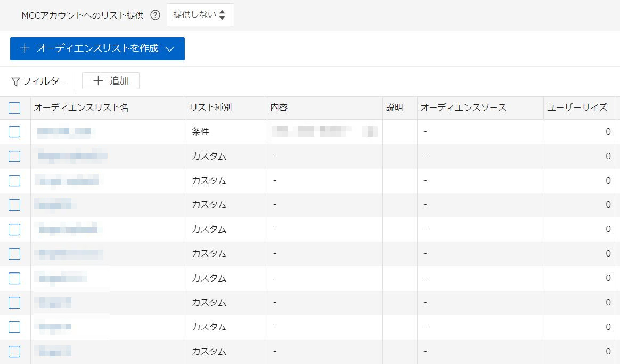Click the 説明 column header
Image resolution: width=620 pixels, height=364 pixels.
click(x=395, y=108)
